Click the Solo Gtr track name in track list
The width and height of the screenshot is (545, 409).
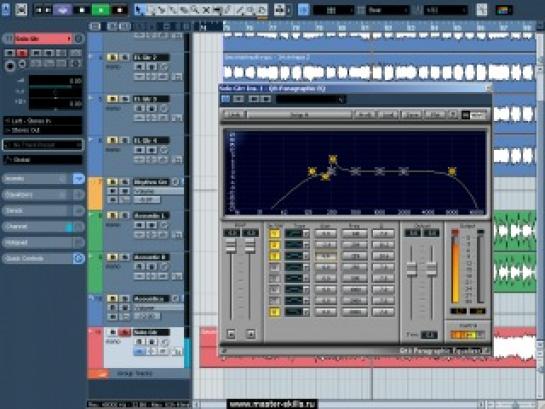151,332
